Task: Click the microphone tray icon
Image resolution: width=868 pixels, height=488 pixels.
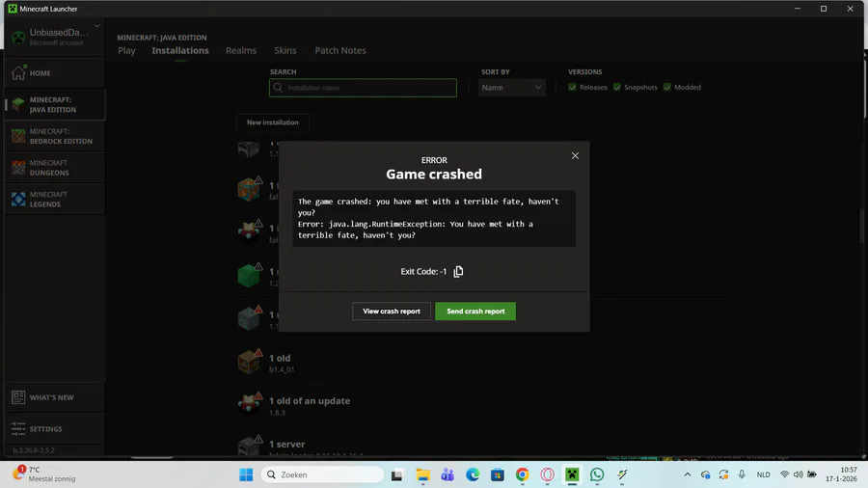Action: click(x=742, y=474)
